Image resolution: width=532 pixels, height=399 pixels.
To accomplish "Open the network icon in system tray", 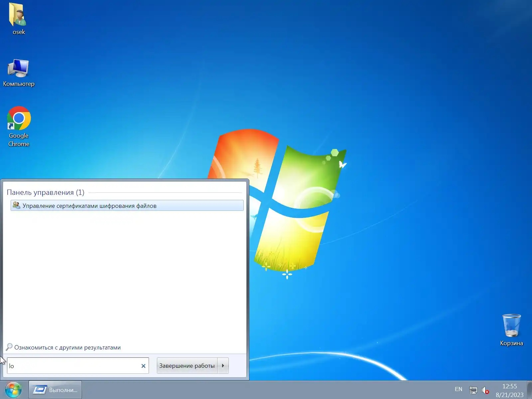I will coord(473,390).
